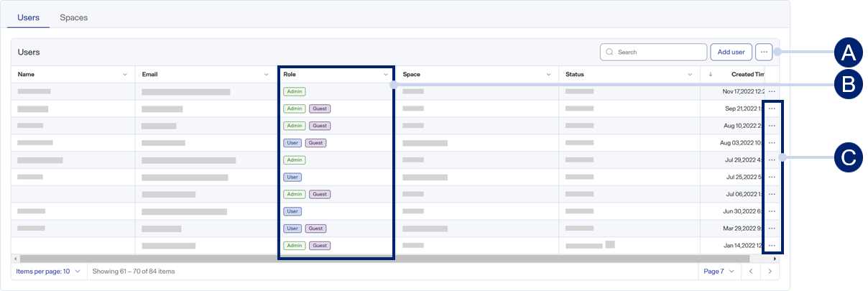
Task: Click into the Search input field
Action: 654,52
